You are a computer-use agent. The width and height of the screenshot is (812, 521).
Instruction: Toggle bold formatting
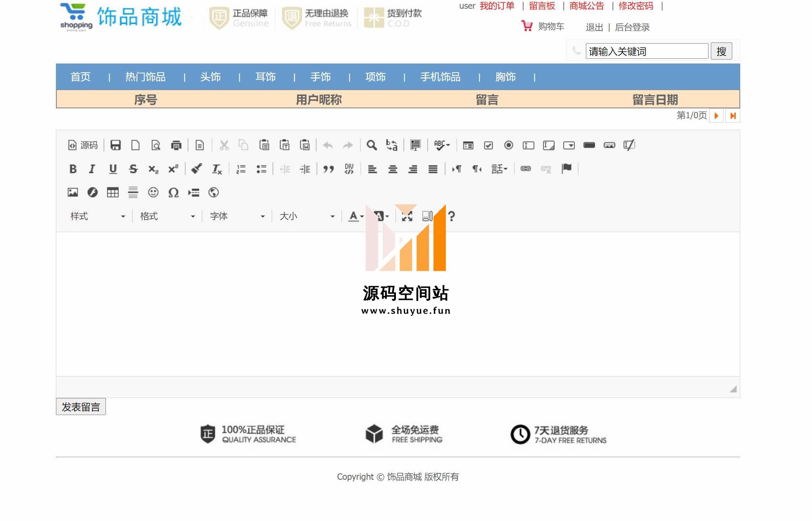click(73, 169)
